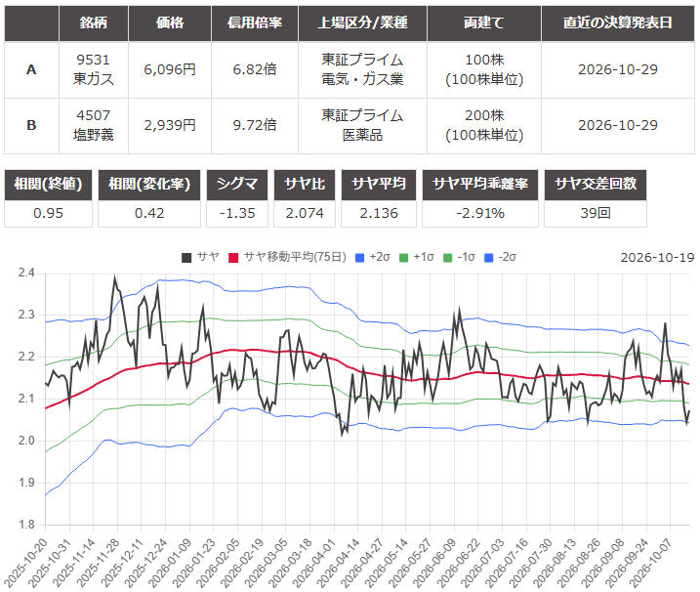
Task: Click the 直近の決算発表日 column header
Action: coord(618,22)
